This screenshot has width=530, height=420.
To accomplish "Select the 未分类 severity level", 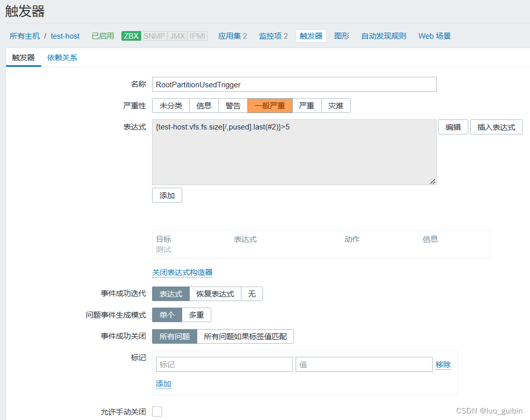I will click(171, 105).
